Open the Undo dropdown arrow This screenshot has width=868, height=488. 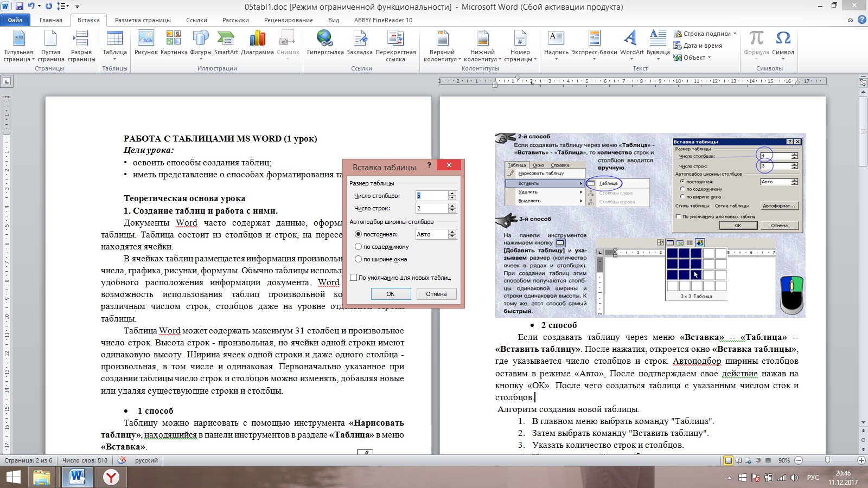click(39, 7)
